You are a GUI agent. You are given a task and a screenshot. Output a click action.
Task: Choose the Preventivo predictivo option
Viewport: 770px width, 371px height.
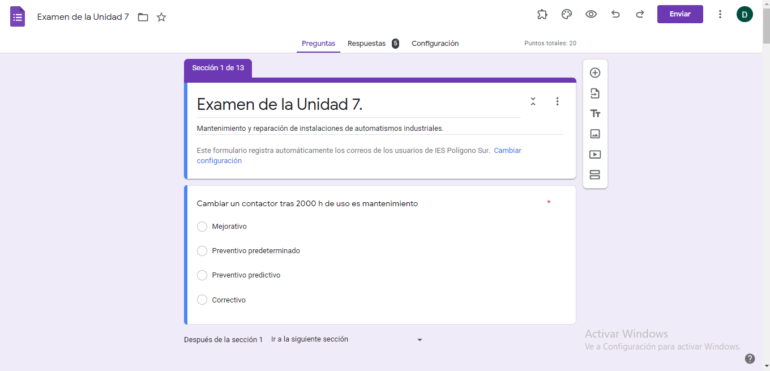(202, 275)
